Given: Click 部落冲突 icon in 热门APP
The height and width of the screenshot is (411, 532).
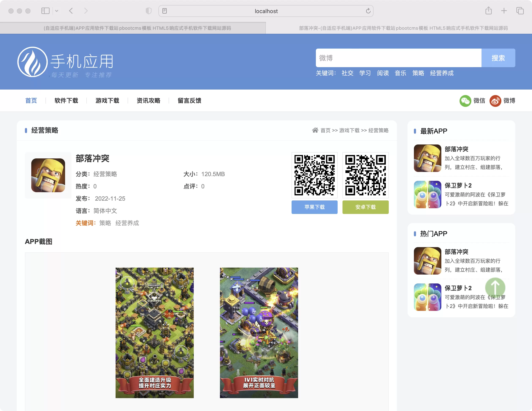Looking at the screenshot, I should 427,261.
